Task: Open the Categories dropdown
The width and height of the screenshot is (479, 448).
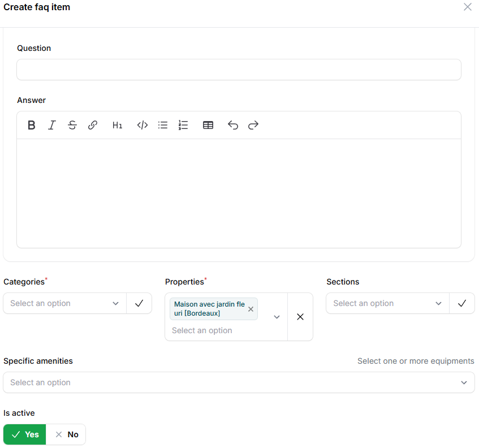Action: 65,303
